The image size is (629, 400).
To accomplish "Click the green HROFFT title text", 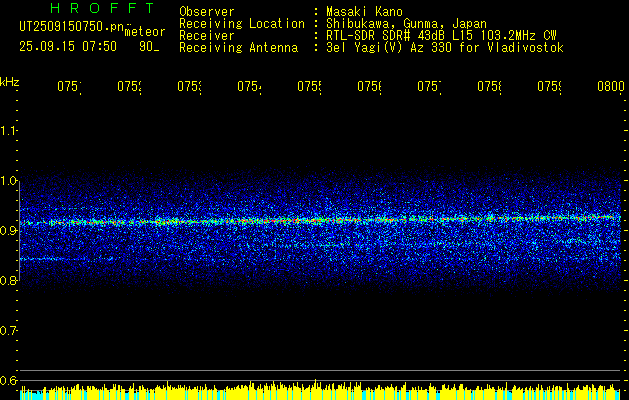I will pyautogui.click(x=102, y=8).
